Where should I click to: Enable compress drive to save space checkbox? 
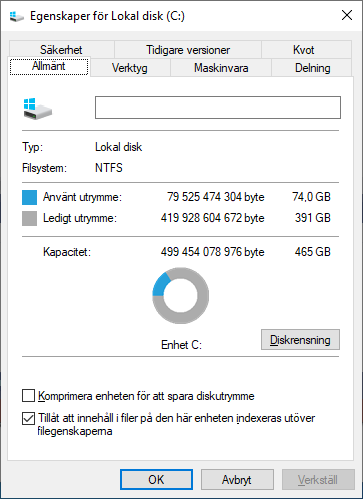click(x=28, y=396)
